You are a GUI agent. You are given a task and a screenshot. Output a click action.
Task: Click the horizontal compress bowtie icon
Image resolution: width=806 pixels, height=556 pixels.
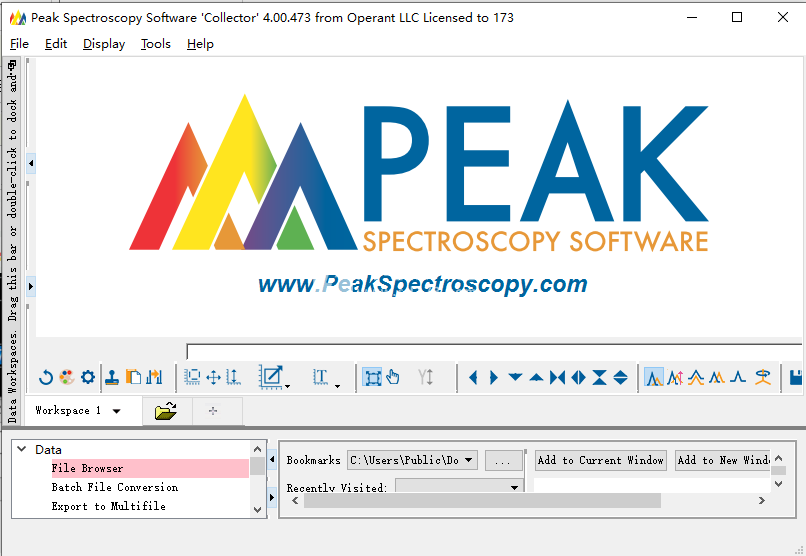coord(557,378)
